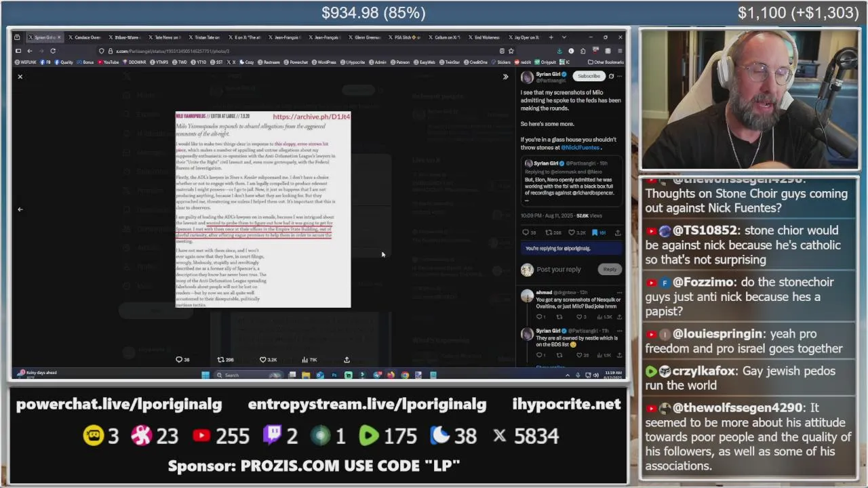Open the three-dot more menu on Syrian Girl's post
This screenshot has height=488, width=868.
pyautogui.click(x=620, y=76)
